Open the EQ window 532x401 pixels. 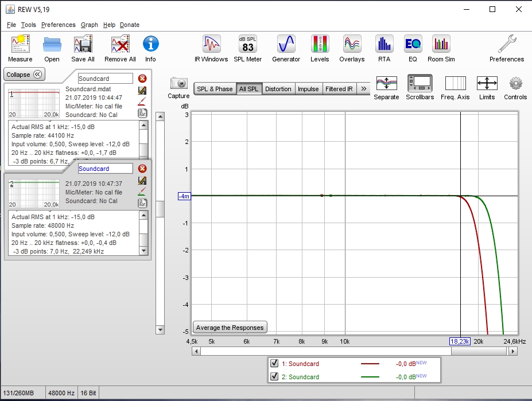[x=413, y=48]
